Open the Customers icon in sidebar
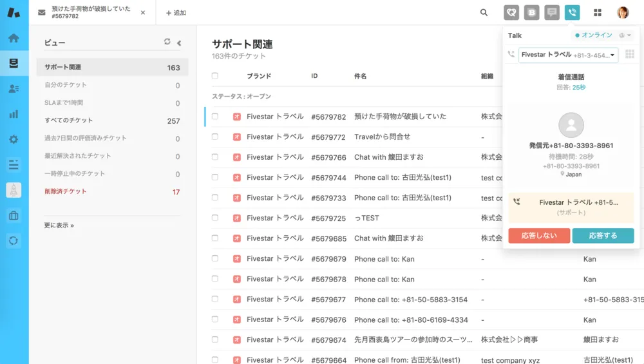Screen dimensions: 644x364 click(14, 89)
